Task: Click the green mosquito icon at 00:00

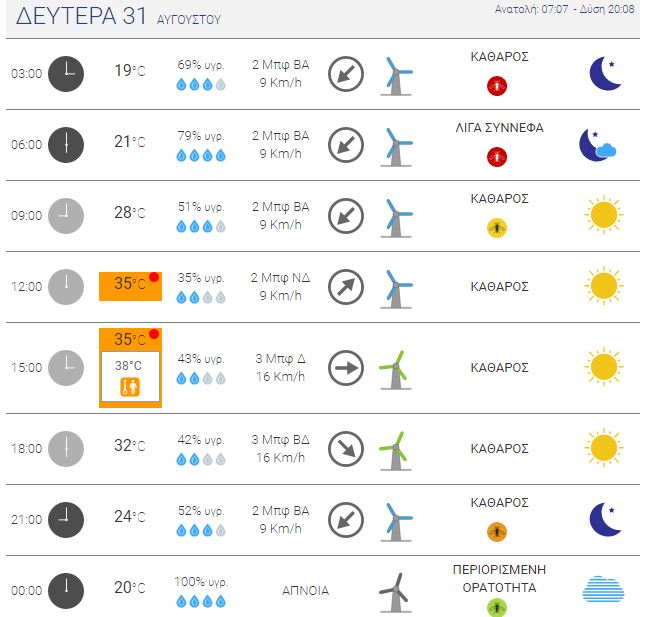Action: [x=497, y=607]
